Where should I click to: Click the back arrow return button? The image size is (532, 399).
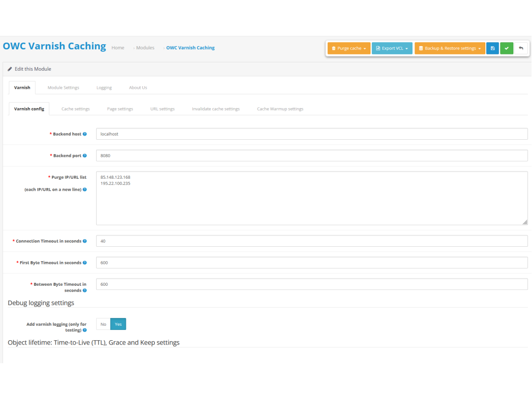pyautogui.click(x=521, y=48)
